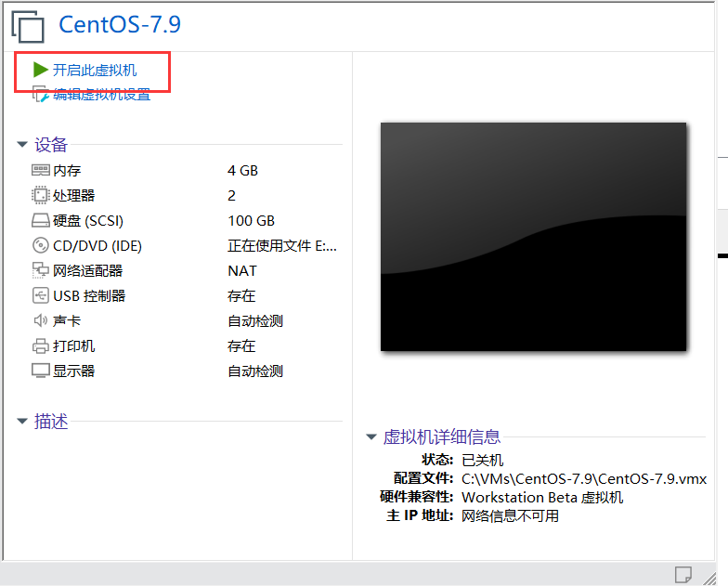Image resolution: width=728 pixels, height=586 pixels.
Task: Click the processor count value 2
Action: [x=232, y=195]
